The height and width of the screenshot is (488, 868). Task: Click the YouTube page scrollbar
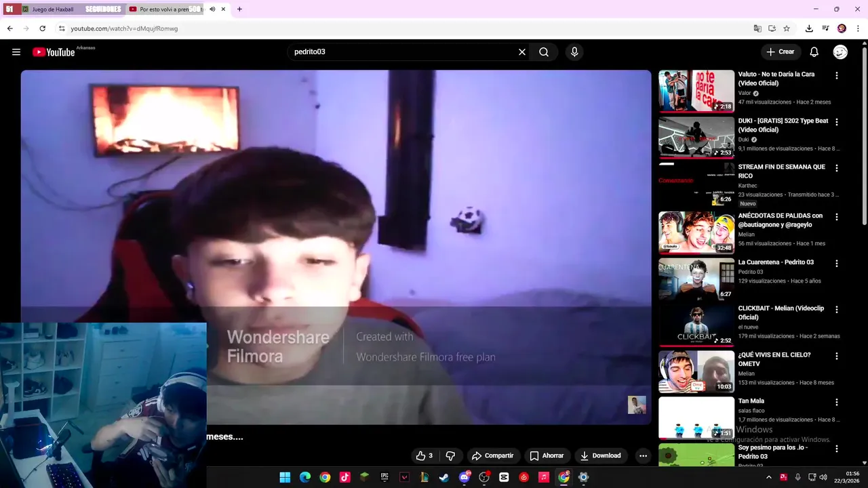click(864, 136)
